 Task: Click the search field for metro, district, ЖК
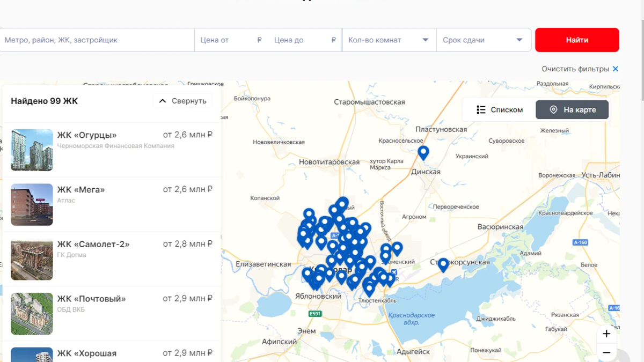coord(97,40)
